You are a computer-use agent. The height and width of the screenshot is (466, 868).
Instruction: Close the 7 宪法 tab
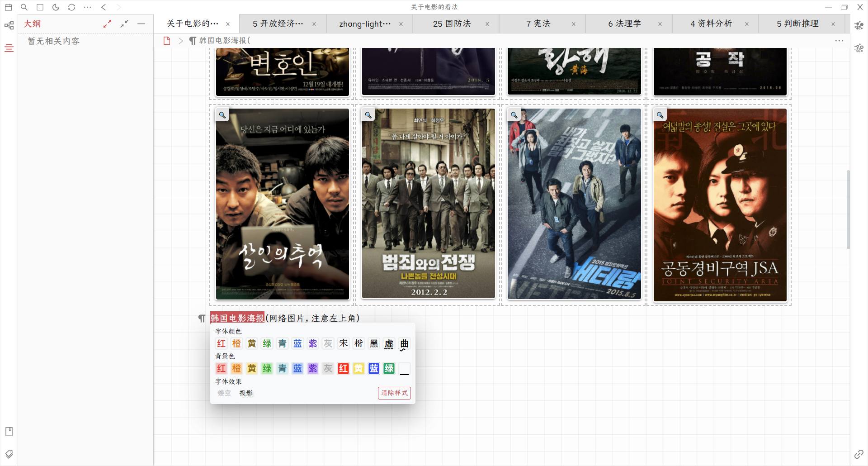click(574, 24)
